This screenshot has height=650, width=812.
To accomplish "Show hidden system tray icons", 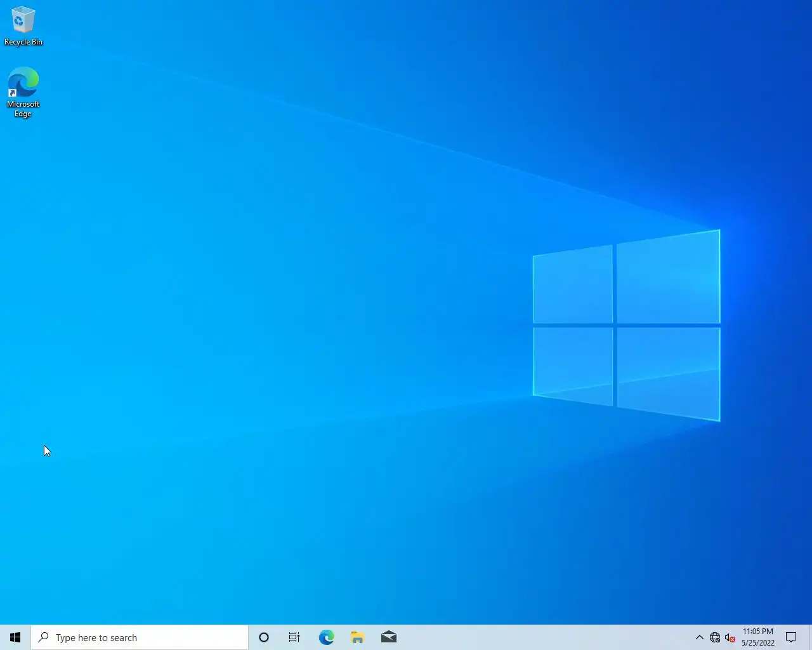I will tap(699, 637).
